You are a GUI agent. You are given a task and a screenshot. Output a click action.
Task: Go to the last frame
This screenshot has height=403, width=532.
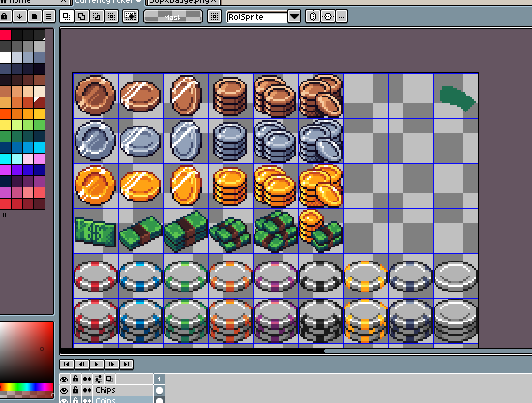126,364
